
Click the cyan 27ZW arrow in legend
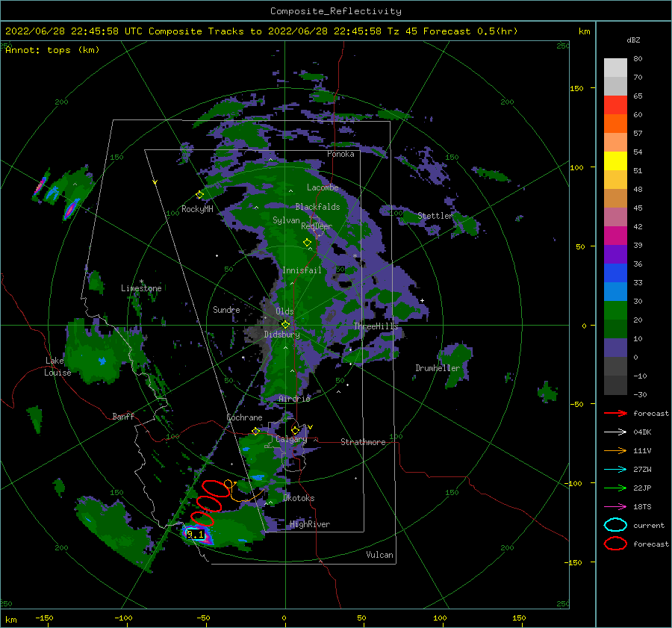pyautogui.click(x=615, y=470)
